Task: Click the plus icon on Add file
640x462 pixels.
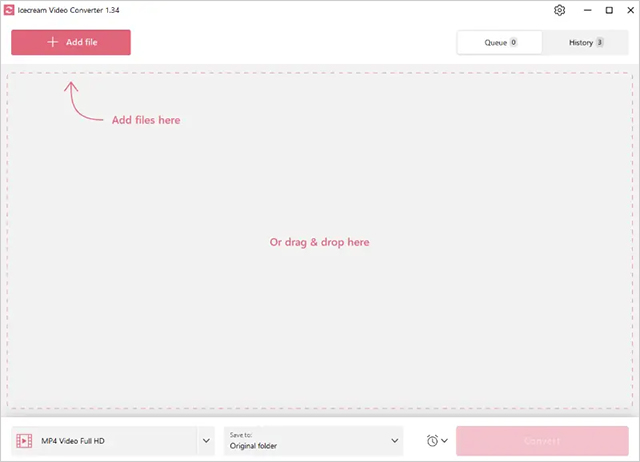Action: [x=52, y=42]
